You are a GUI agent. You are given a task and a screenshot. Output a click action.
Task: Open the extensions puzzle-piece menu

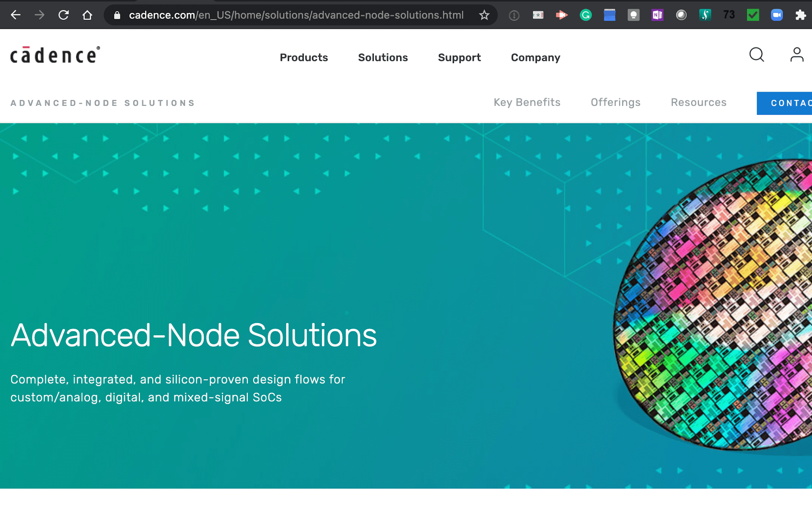[x=800, y=15]
